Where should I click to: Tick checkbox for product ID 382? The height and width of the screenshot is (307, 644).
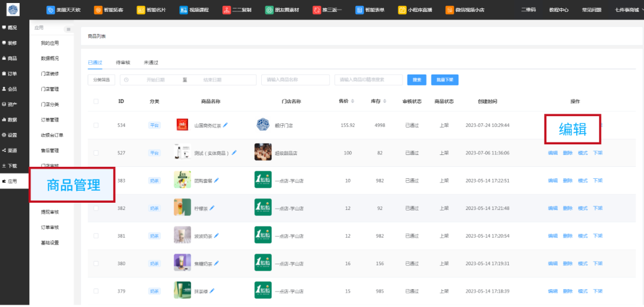point(96,208)
